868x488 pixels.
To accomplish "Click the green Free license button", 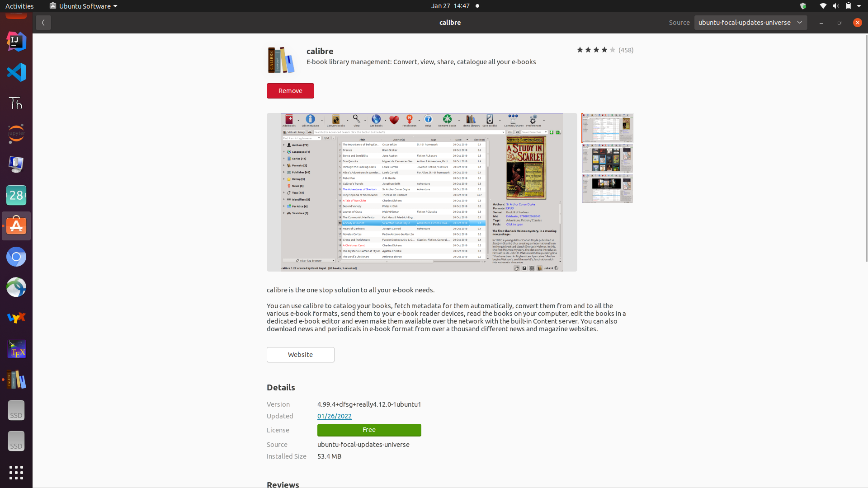I will [x=369, y=430].
